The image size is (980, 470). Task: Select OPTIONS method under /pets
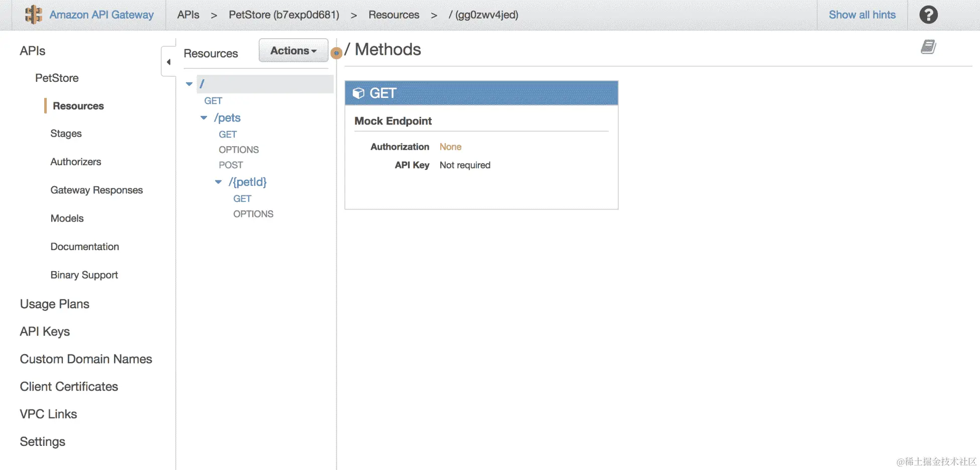239,150
